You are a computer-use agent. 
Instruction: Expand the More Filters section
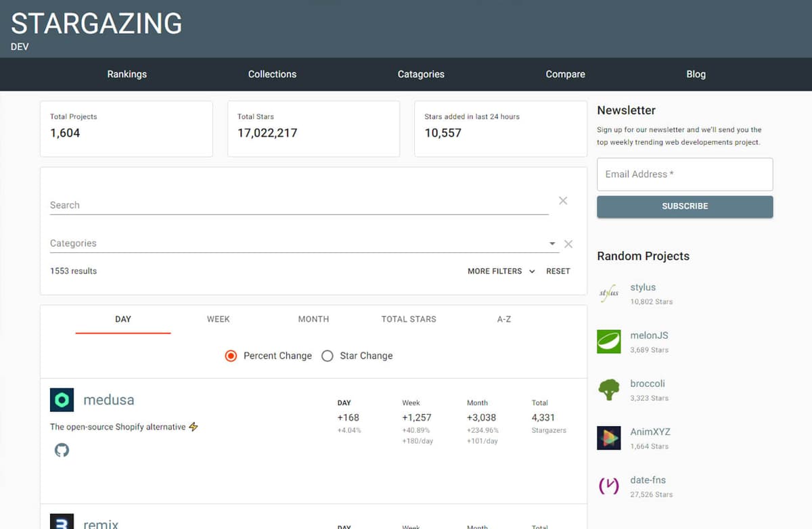tap(501, 271)
